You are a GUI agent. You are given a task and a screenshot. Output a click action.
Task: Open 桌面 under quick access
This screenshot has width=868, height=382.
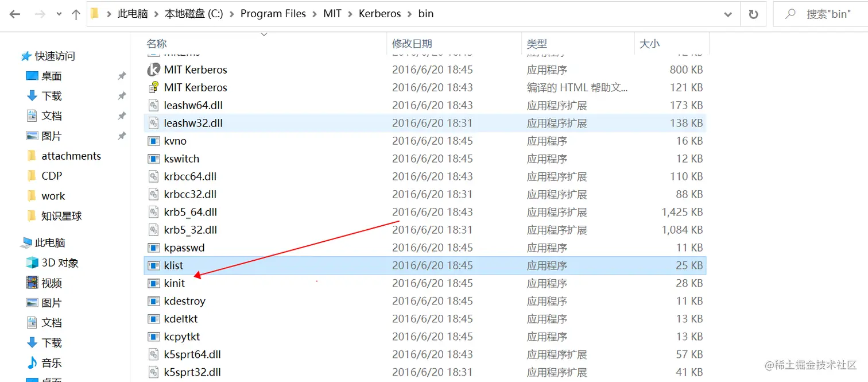tap(52, 76)
